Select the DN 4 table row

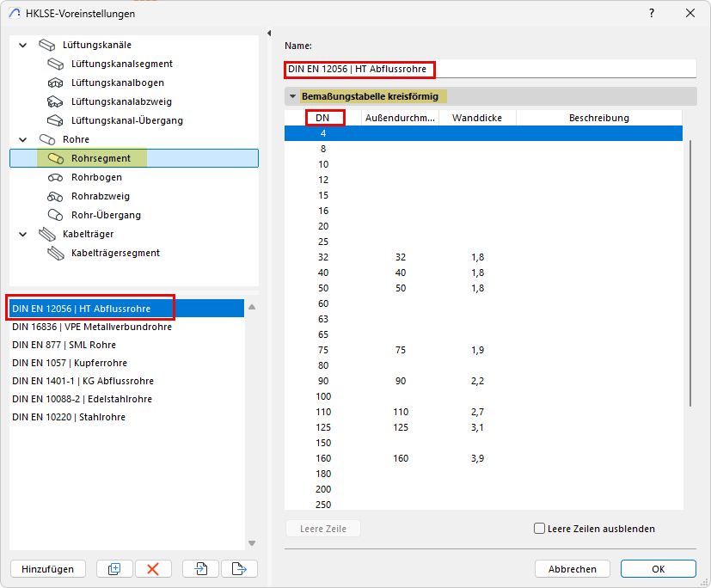point(483,133)
